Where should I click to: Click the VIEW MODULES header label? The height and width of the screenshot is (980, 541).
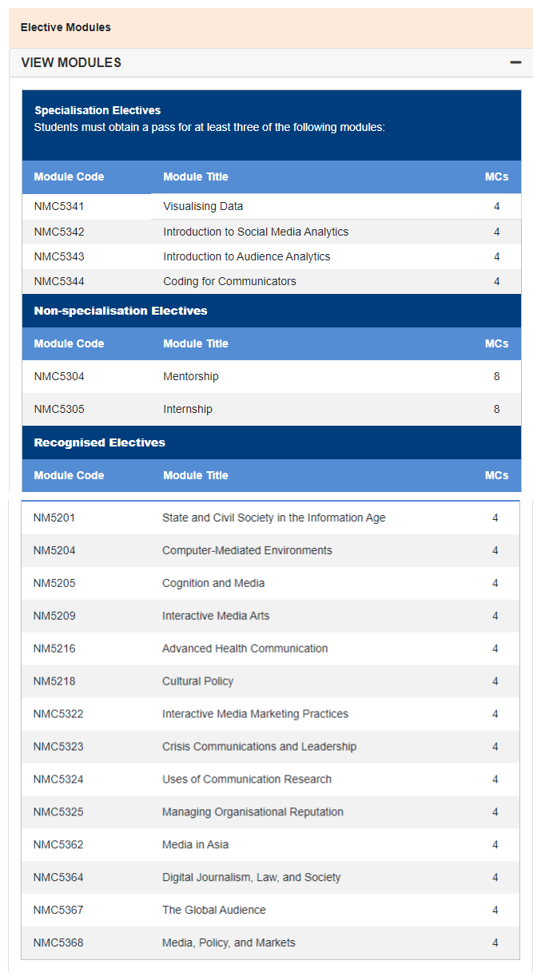click(71, 62)
